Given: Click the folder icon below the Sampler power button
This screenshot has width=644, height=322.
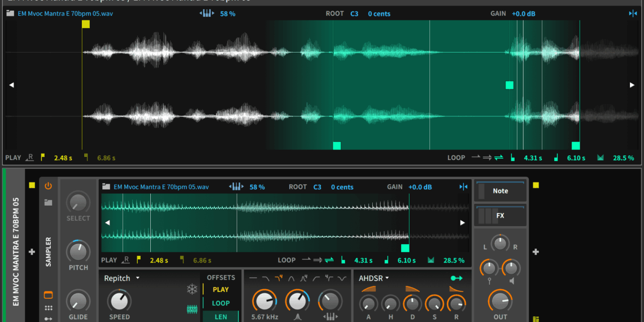Looking at the screenshot, I should (x=48, y=202).
